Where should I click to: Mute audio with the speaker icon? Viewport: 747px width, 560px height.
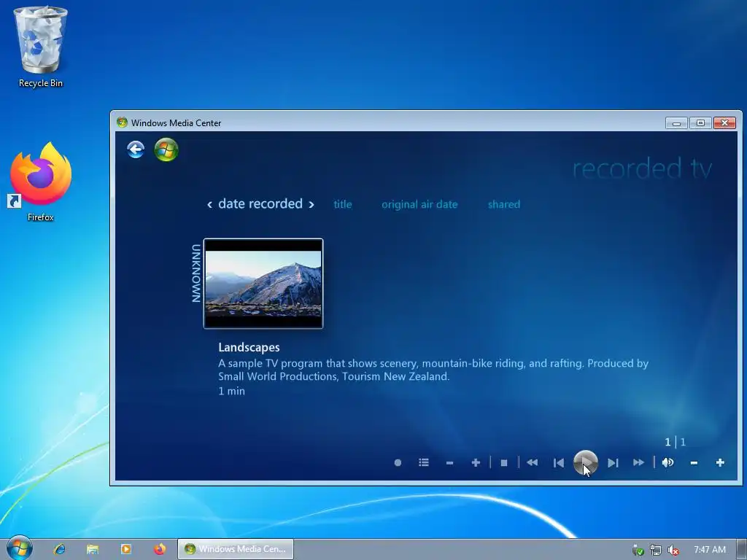tap(668, 462)
